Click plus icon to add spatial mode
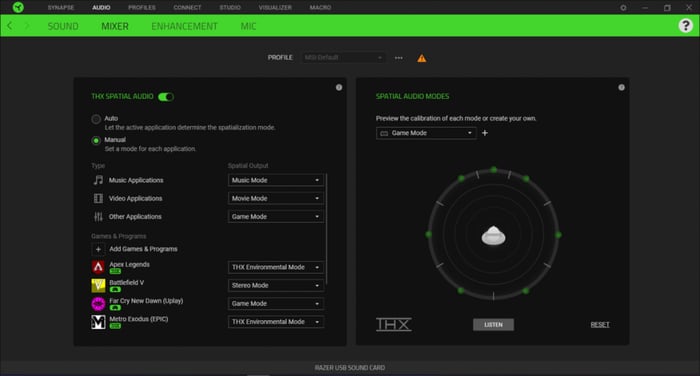700x376 pixels. tap(485, 133)
